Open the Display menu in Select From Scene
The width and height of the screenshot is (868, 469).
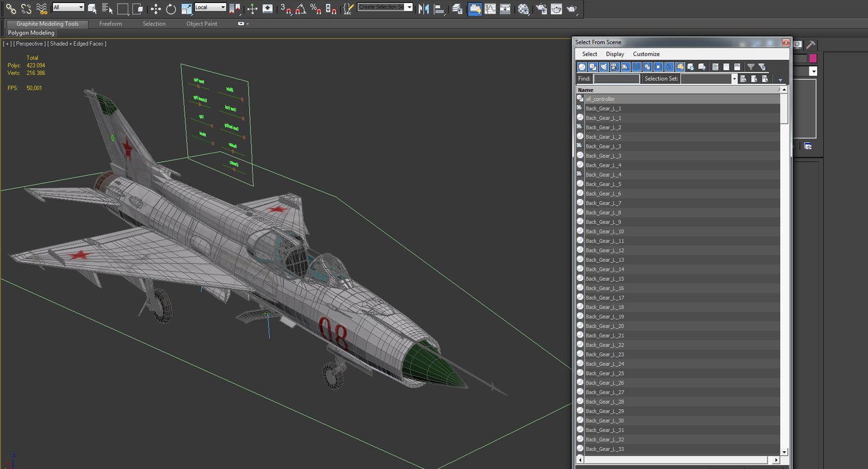pyautogui.click(x=615, y=54)
